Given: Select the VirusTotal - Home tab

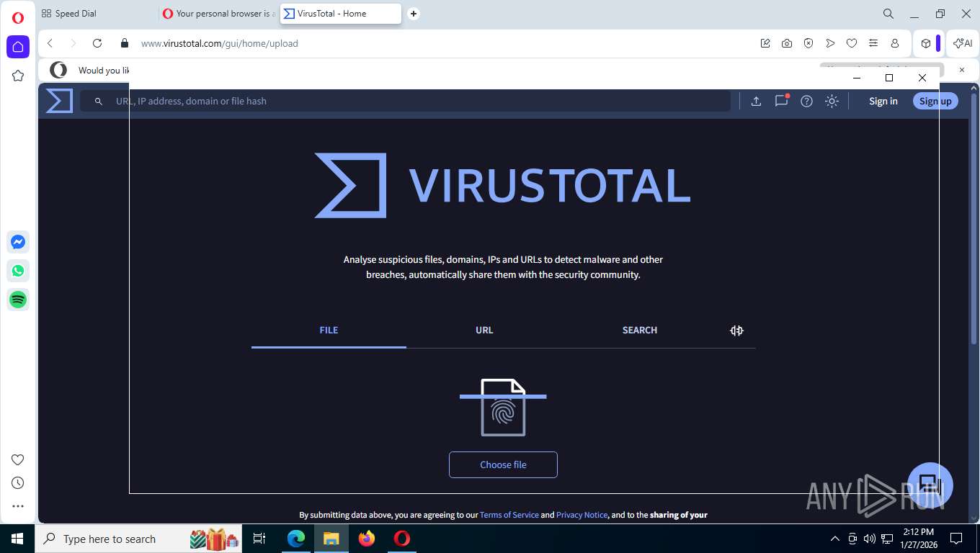Looking at the screenshot, I should click(x=340, y=14).
